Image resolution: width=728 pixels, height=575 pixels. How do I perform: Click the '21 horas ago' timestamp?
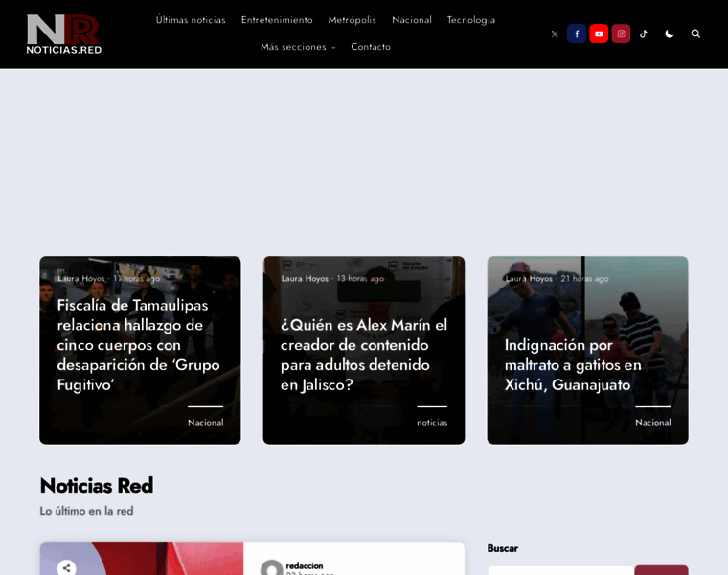[x=584, y=279]
